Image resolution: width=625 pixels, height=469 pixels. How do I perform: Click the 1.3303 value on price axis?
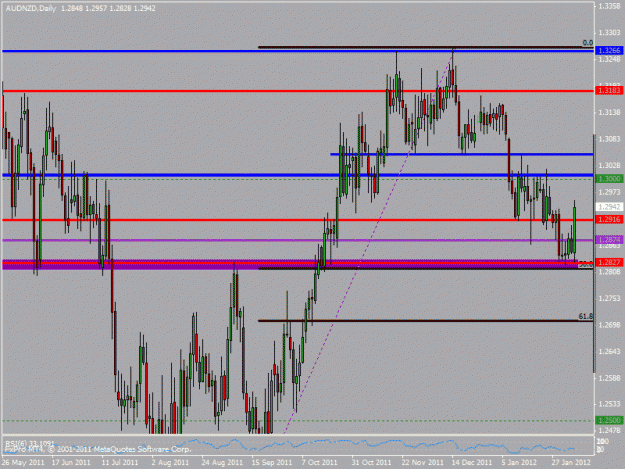point(610,33)
